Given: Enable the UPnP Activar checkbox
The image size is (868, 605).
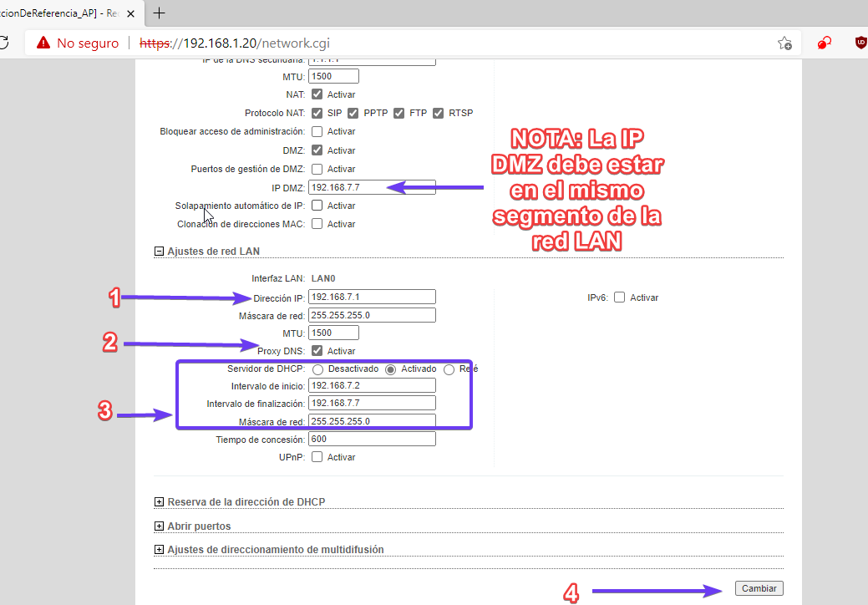Looking at the screenshot, I should pos(317,457).
